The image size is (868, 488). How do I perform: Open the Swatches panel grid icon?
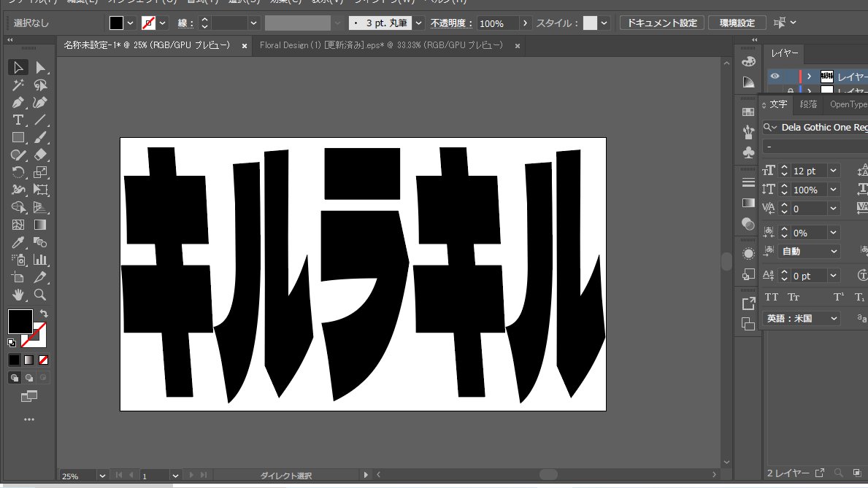(748, 112)
